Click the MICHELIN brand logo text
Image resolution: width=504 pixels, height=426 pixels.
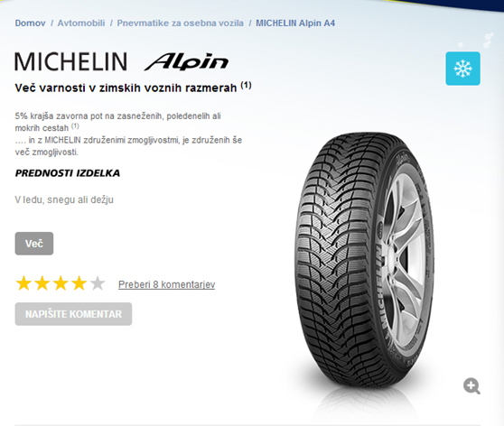pos(71,61)
